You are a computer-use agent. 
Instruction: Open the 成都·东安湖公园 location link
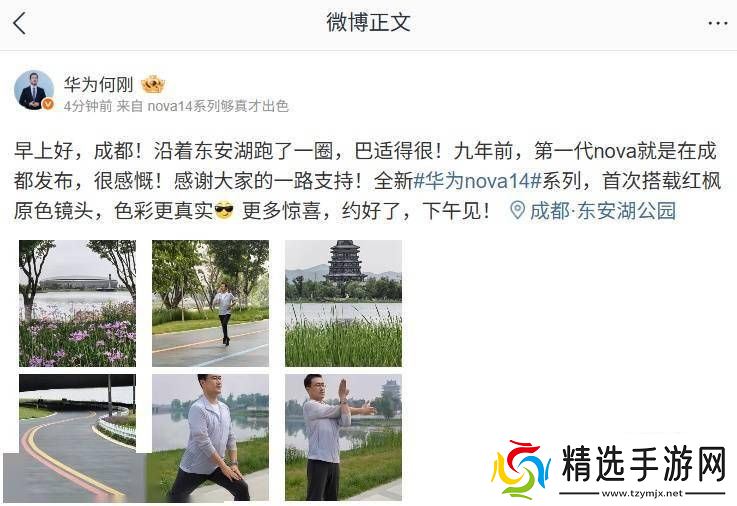pos(603,210)
